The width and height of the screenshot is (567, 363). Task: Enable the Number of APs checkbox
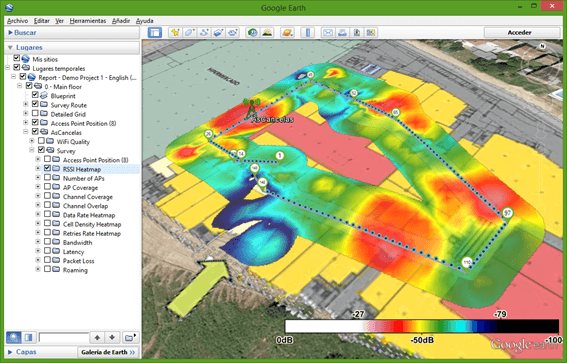coord(47,178)
